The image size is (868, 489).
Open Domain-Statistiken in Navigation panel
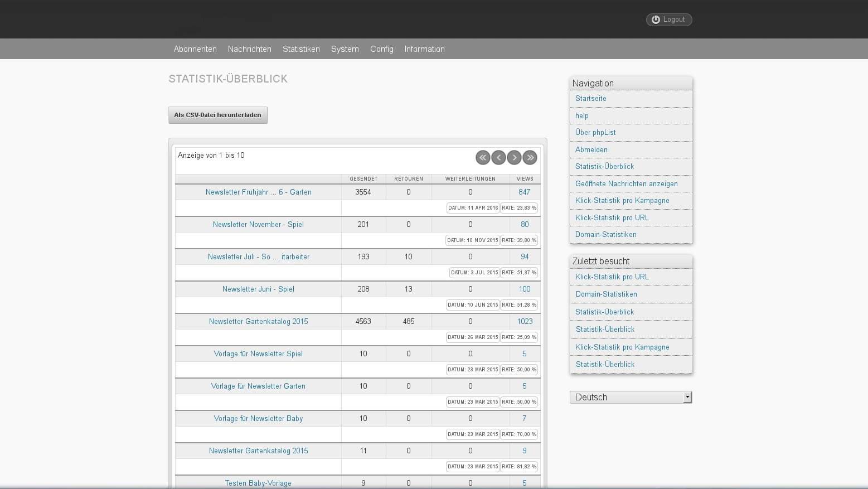click(605, 234)
